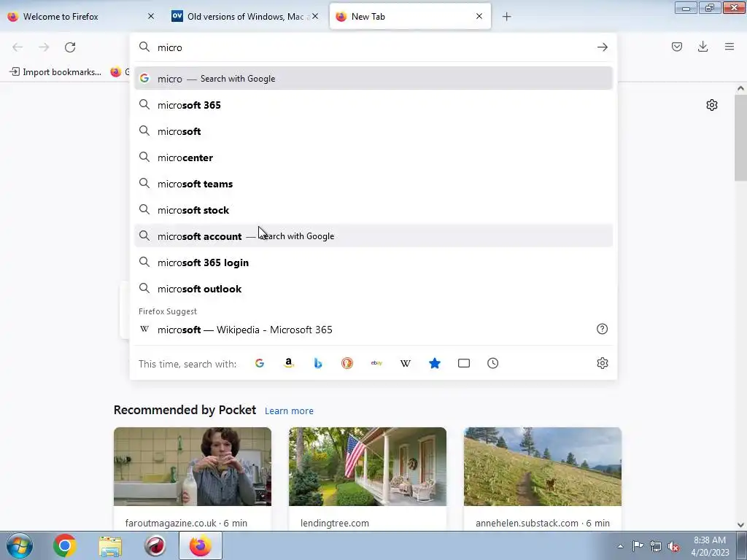Open a new tab with plus button
This screenshot has width=747, height=560.
point(506,17)
